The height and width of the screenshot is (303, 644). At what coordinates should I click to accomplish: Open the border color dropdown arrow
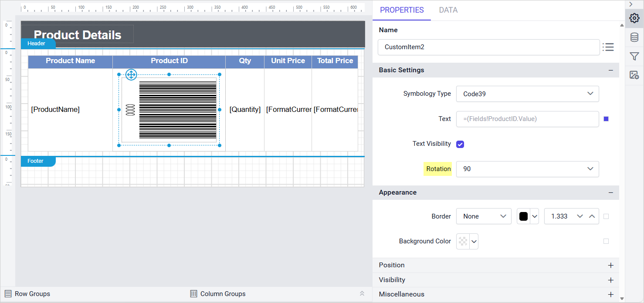(x=535, y=216)
